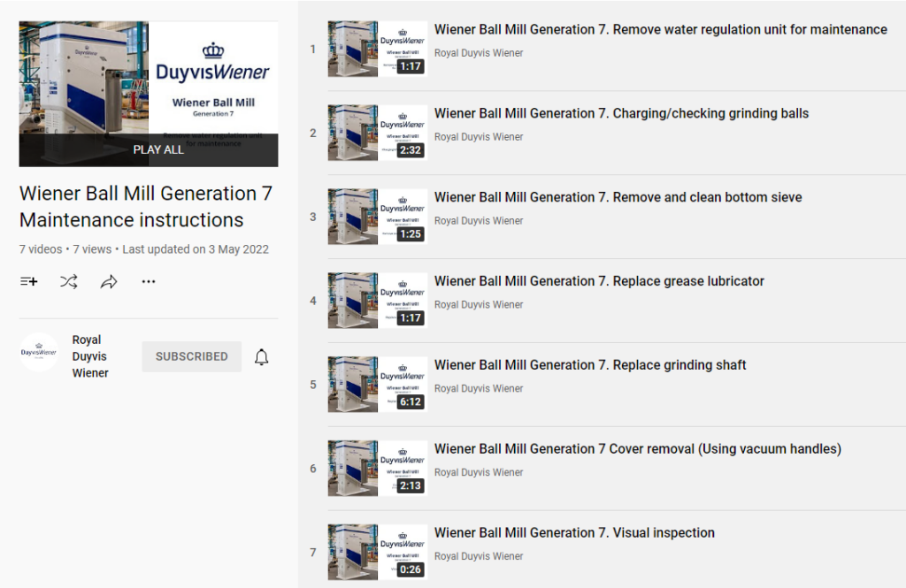Click channel name under grinding balls video

(x=479, y=136)
